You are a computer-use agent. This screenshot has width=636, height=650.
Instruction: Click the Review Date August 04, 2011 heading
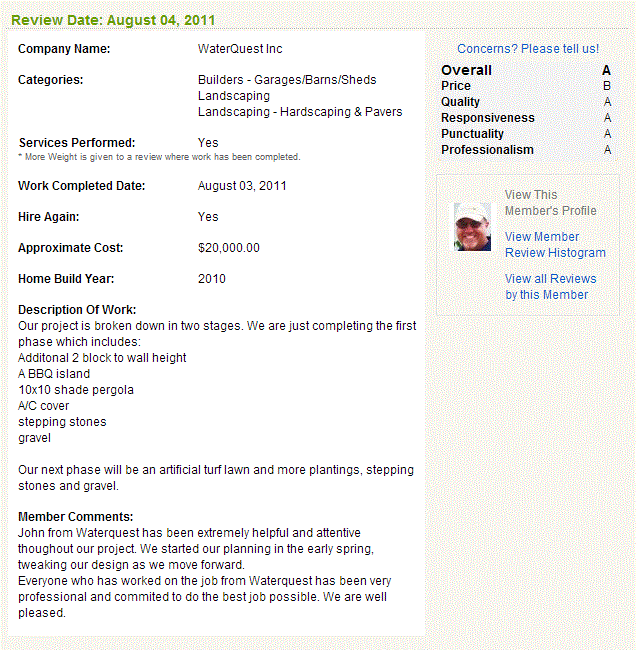tap(113, 20)
